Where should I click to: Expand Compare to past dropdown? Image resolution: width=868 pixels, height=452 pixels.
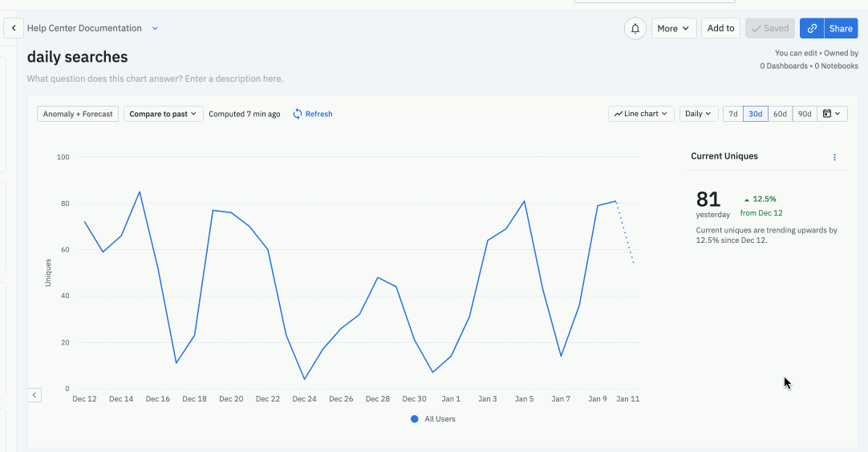pyautogui.click(x=163, y=114)
